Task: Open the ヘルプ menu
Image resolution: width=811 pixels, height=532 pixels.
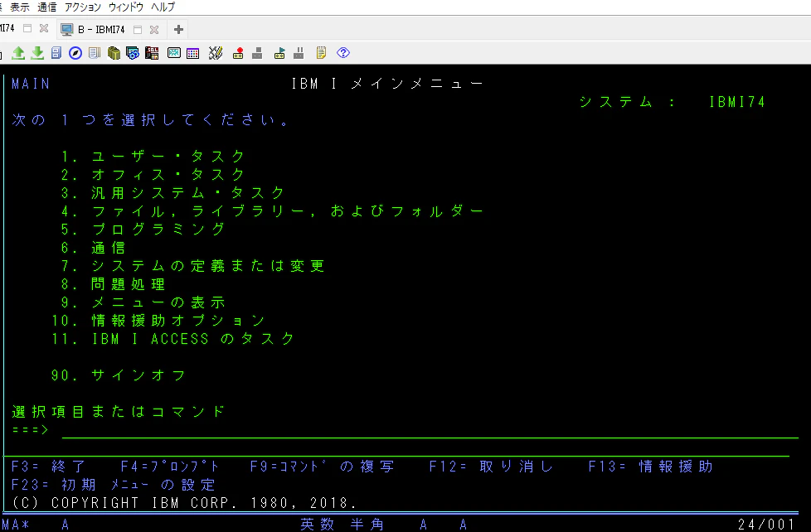Action: click(163, 7)
